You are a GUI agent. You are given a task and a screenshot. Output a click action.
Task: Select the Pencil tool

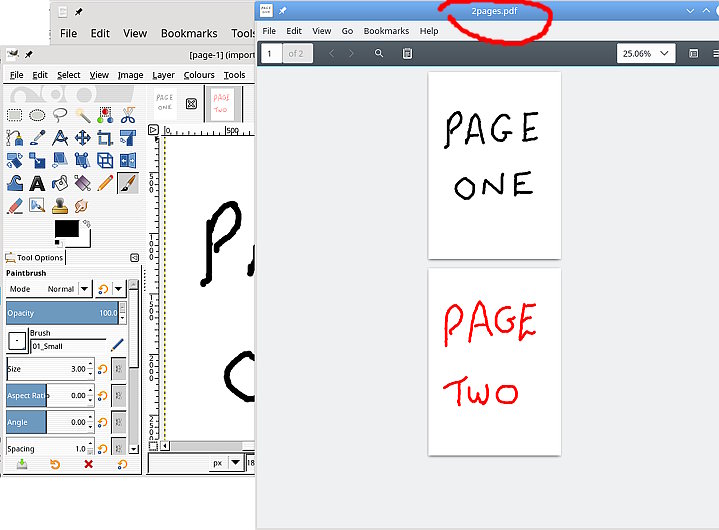click(105, 183)
